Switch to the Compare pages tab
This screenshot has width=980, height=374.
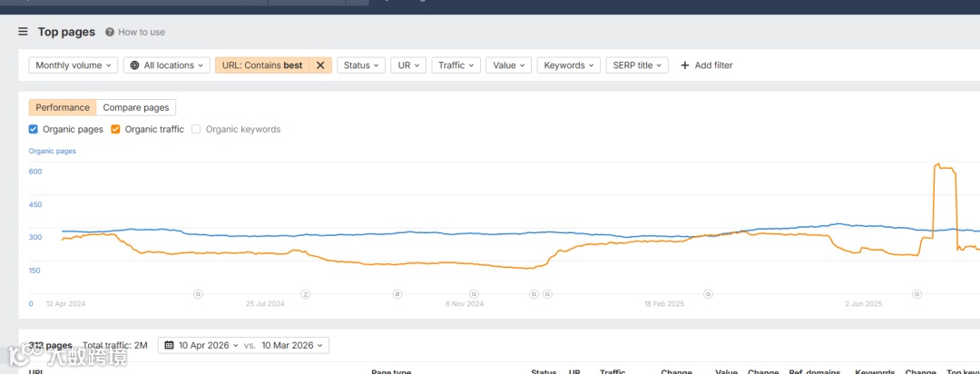pos(136,108)
